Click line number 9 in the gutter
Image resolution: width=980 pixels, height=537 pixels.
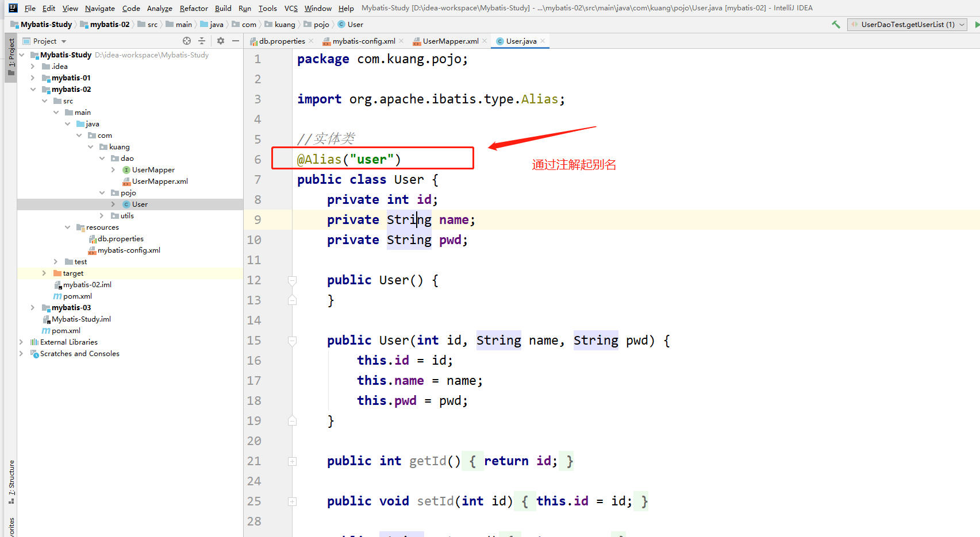(x=258, y=220)
